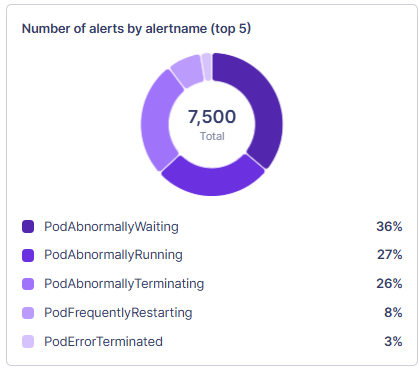Image resolution: width=419 pixels, height=370 pixels.
Task: Select the PodAbnormallyRunning legend label
Action: tap(113, 255)
